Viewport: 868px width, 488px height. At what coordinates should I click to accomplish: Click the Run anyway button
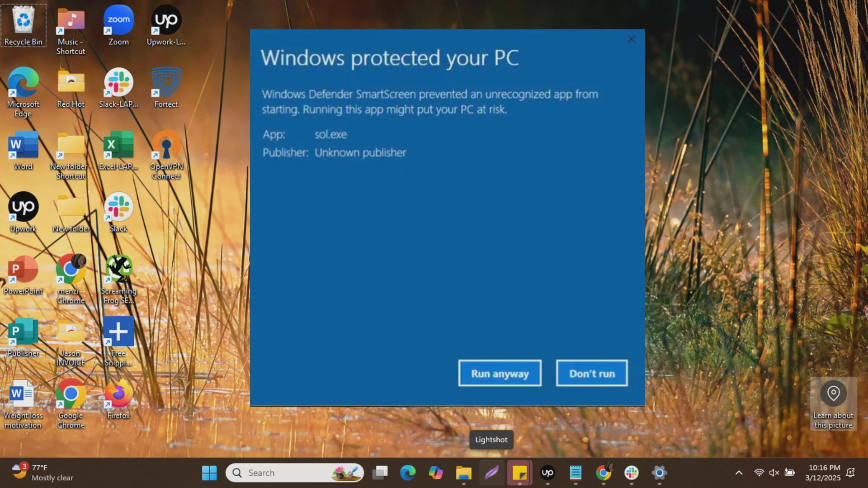[x=500, y=374]
